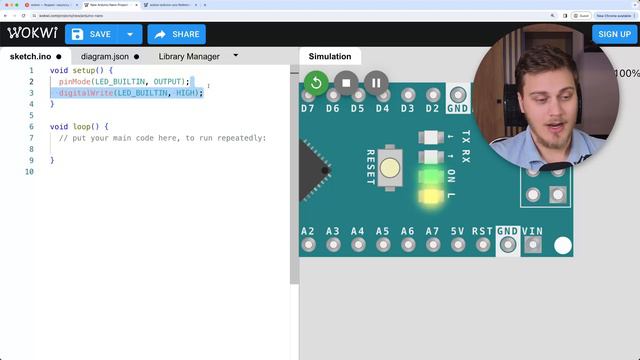Click the D7 pin on the Arduino
The image size is (640, 360).
click(308, 96)
